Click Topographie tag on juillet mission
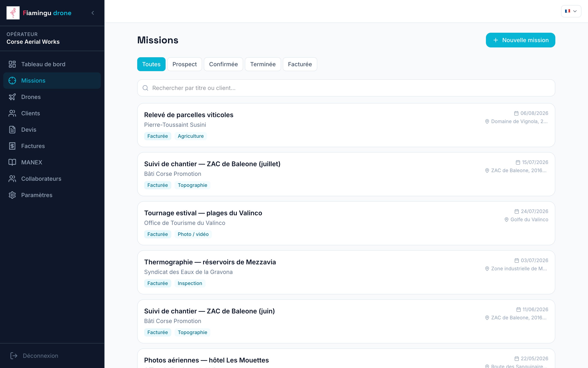The height and width of the screenshot is (368, 588). [192, 185]
